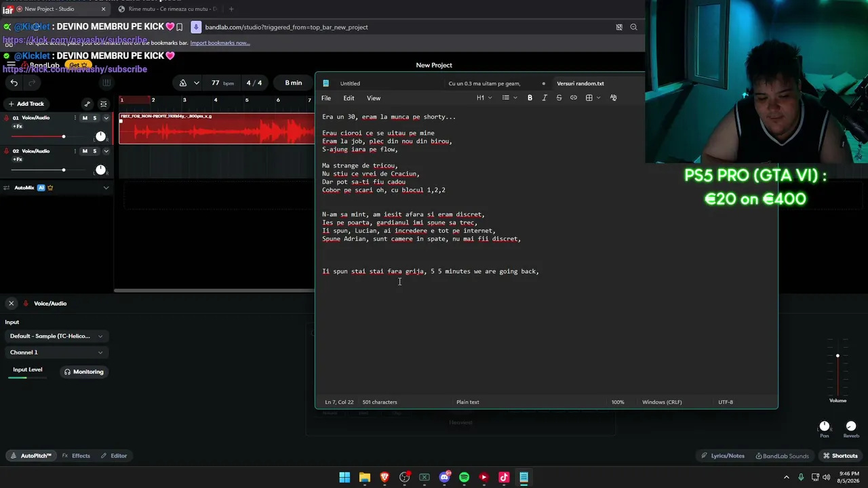This screenshot has height=488, width=868.
Task: Click the undo arrow in BandLab
Action: point(14,83)
